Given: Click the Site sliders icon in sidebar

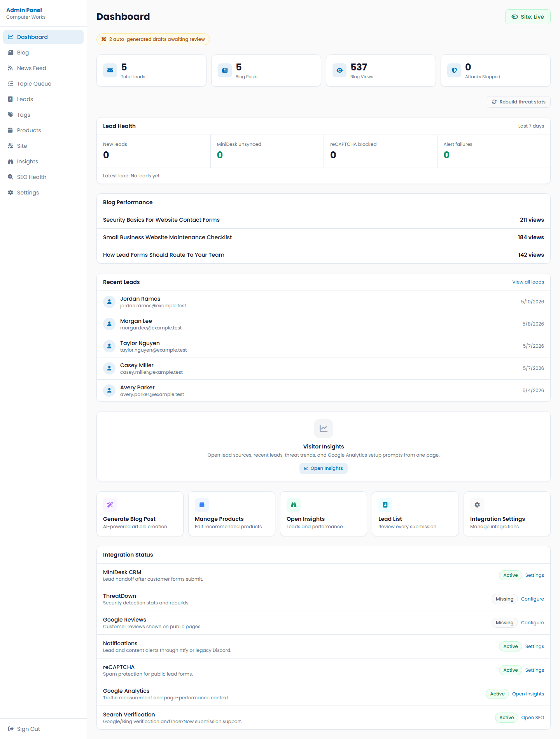Looking at the screenshot, I should [x=10, y=146].
